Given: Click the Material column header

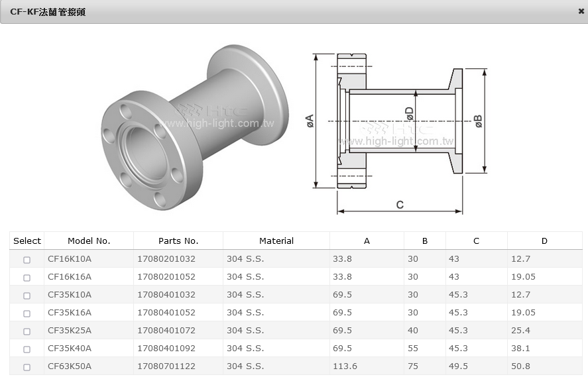Looking at the screenshot, I should (276, 241).
